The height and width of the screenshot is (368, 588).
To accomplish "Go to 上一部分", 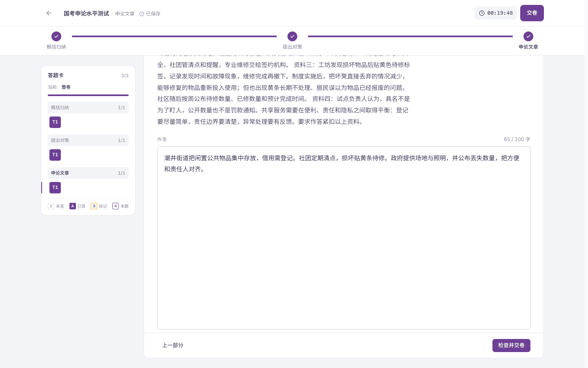I will [x=173, y=346].
